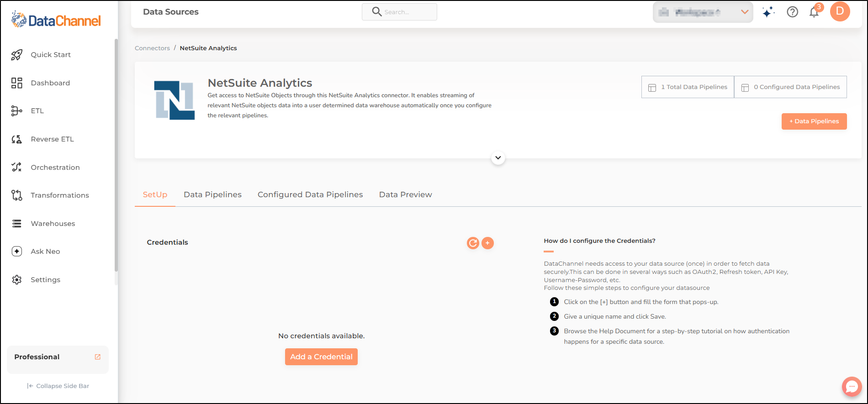868x404 pixels.
Task: Click the AI sparkle icon in header
Action: click(768, 12)
